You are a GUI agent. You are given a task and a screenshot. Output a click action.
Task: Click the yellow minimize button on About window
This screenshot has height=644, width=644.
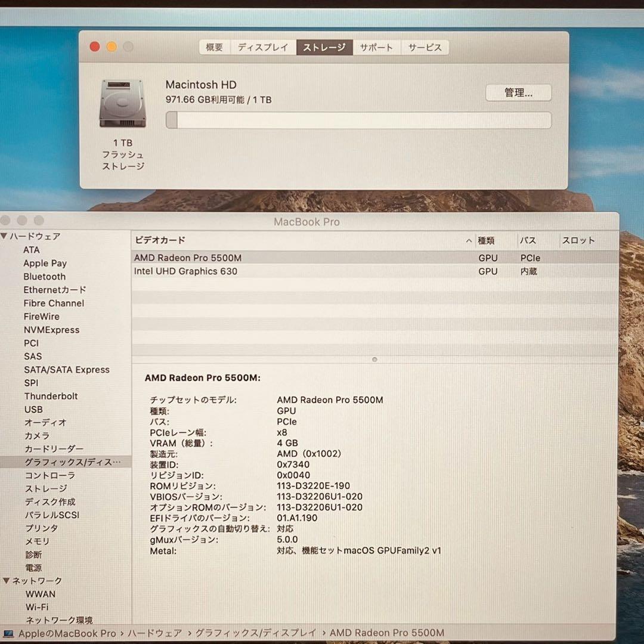tap(112, 47)
